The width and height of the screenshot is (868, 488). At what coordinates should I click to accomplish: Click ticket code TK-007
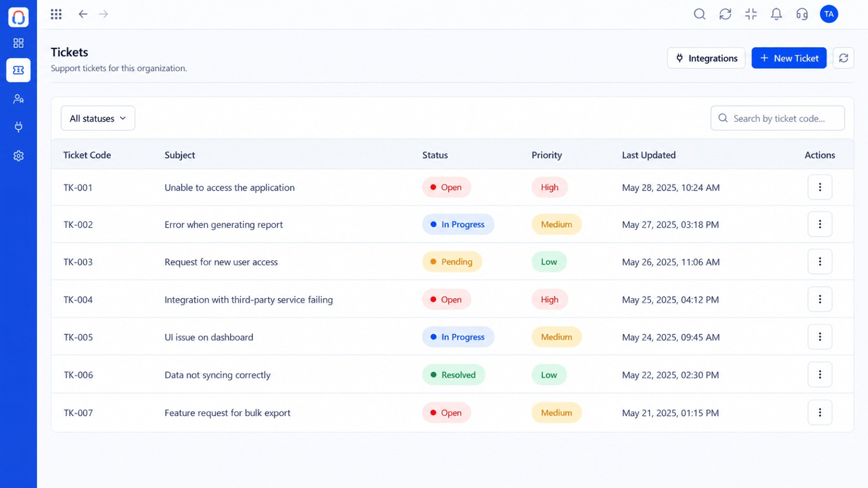point(78,413)
